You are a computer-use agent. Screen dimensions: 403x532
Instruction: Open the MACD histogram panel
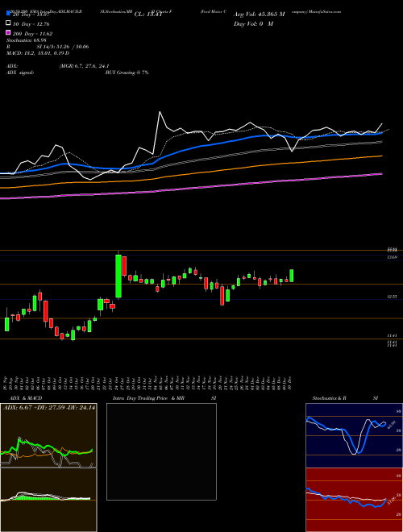coord(48,500)
